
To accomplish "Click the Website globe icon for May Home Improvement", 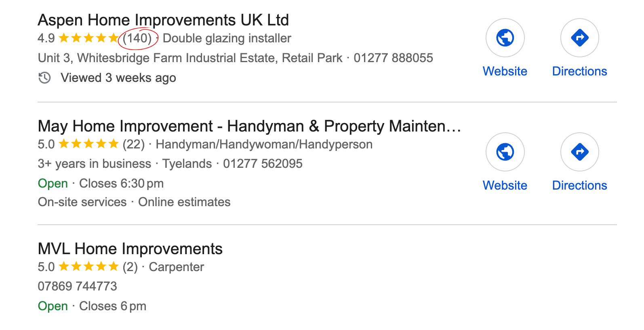I will (x=505, y=152).
